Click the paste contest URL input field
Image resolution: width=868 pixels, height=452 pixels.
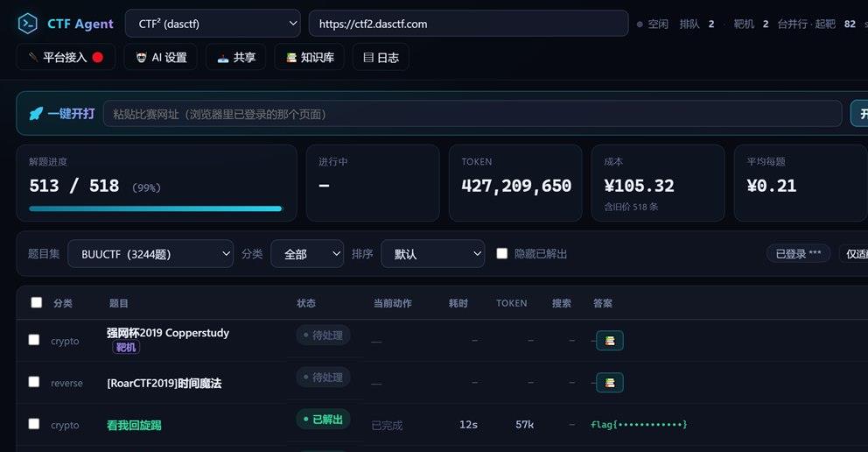472,114
